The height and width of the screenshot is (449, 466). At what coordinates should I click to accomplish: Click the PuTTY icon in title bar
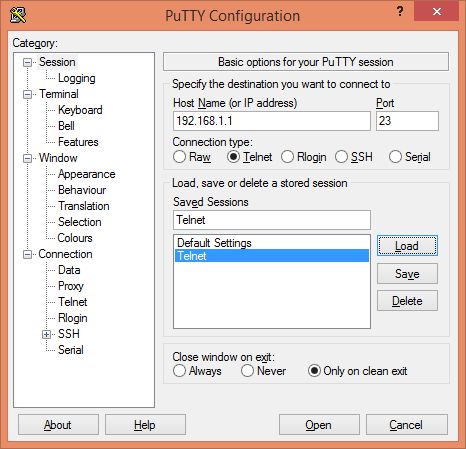[18, 15]
